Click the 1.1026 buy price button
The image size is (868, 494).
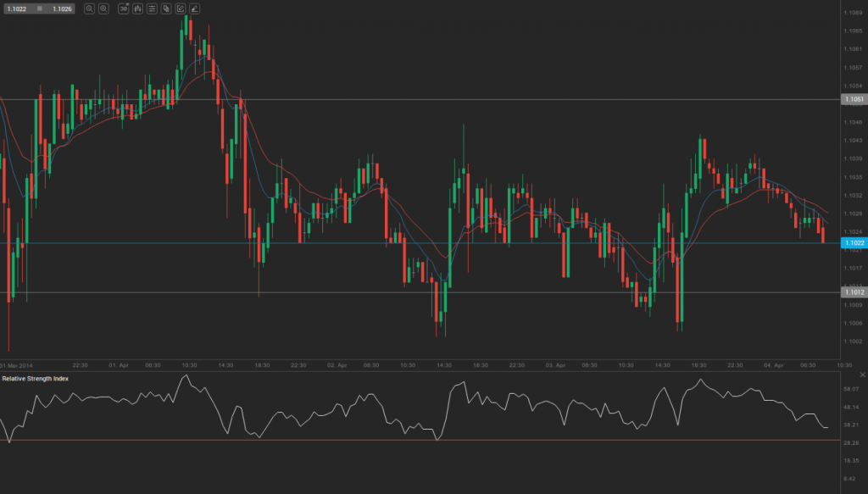[61, 8]
